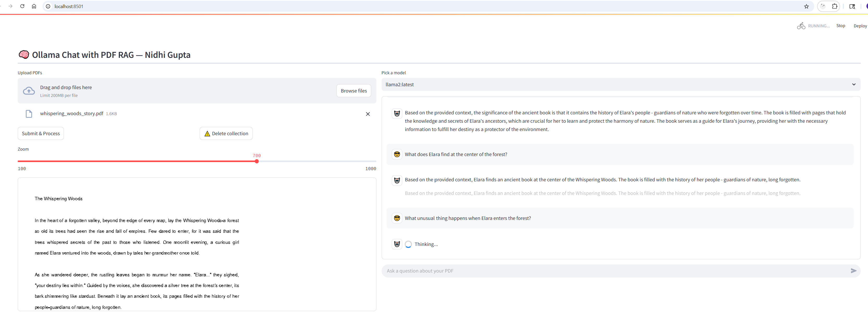Click the running bicycle status icon in Streamlit header
868x321 pixels.
(x=801, y=26)
